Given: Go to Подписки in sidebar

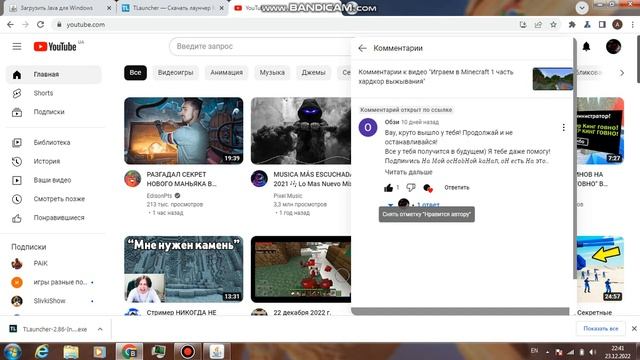Looking at the screenshot, I should [x=53, y=112].
